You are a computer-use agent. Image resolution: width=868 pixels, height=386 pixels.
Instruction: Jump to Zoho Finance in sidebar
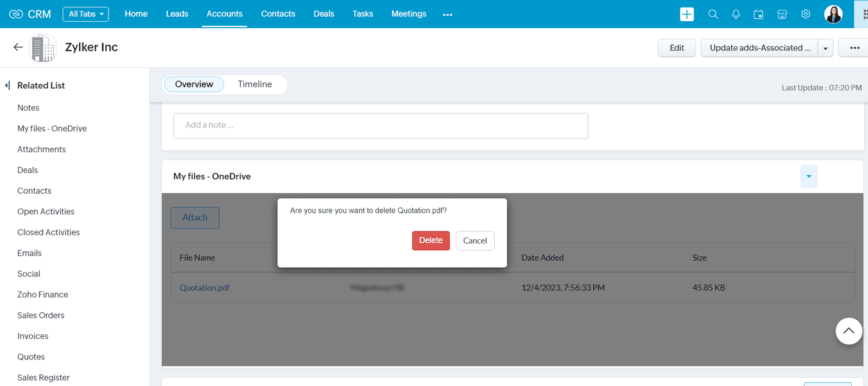click(43, 294)
